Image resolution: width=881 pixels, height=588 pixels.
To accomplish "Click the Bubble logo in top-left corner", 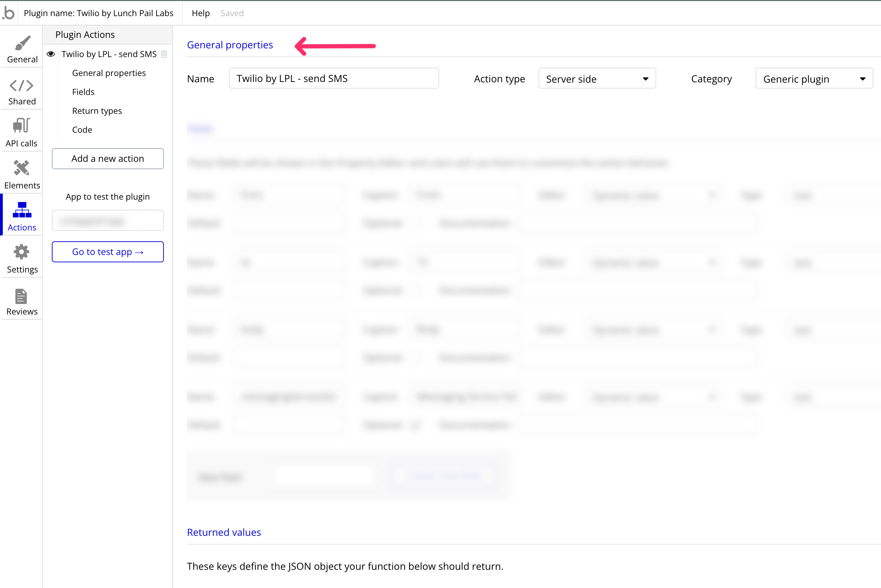I will tap(8, 13).
